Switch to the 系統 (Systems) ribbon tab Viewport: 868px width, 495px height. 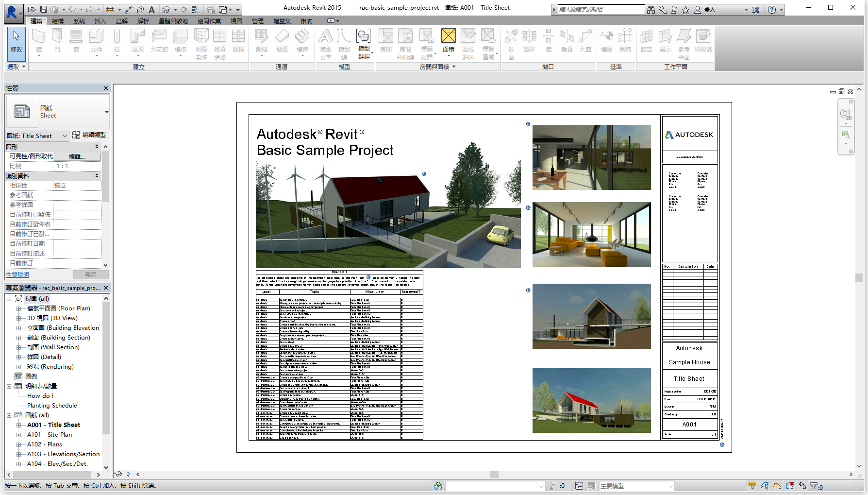pyautogui.click(x=79, y=21)
